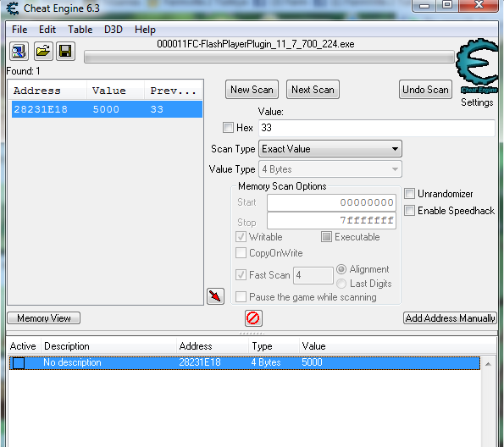Expand the Scan Type dropdown
The width and height of the screenshot is (504, 447).
click(x=330, y=149)
